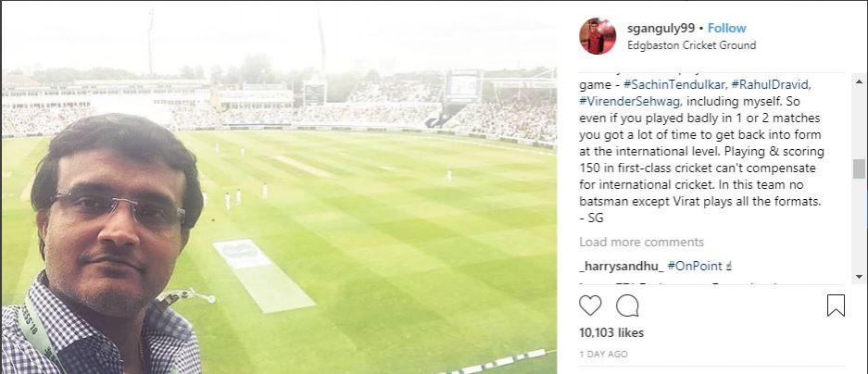
Task: Open _harrysandhu_ commenter profile
Action: (620, 266)
